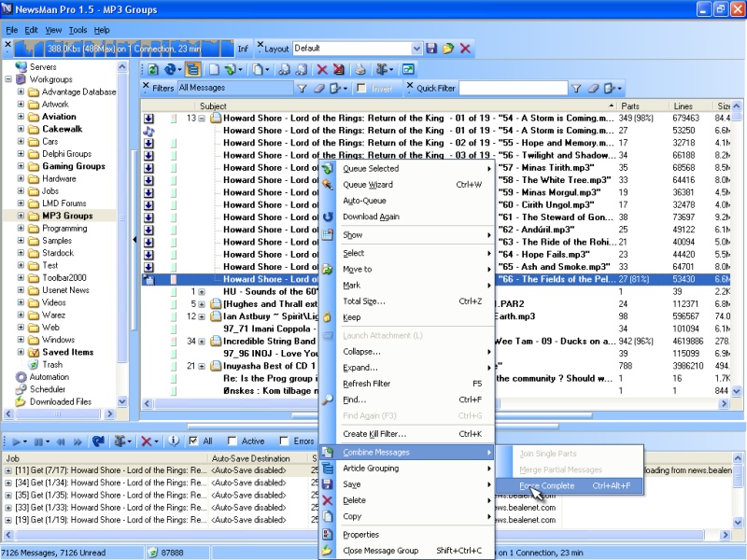
Task: Click the Quick Filter text field
Action: (513, 88)
